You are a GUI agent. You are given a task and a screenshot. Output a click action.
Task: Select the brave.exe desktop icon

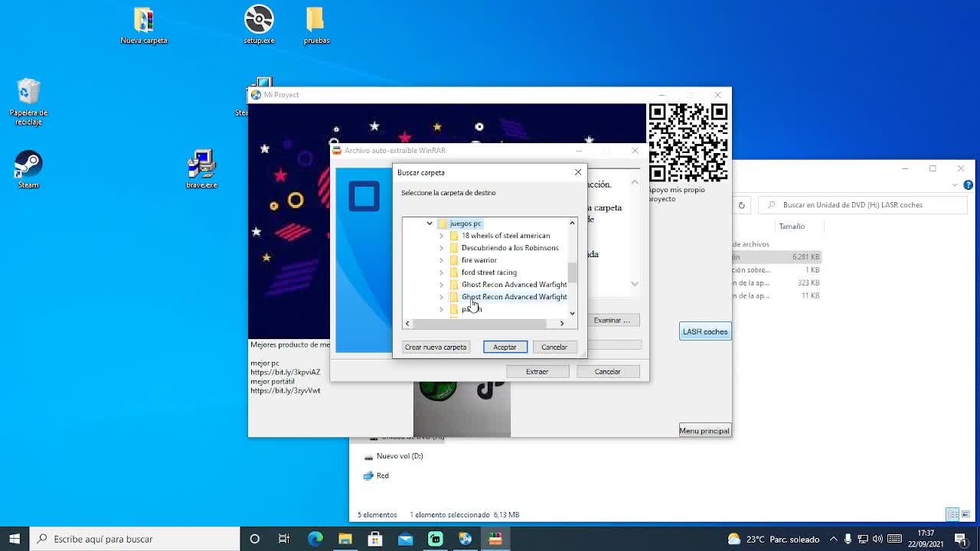tap(201, 169)
